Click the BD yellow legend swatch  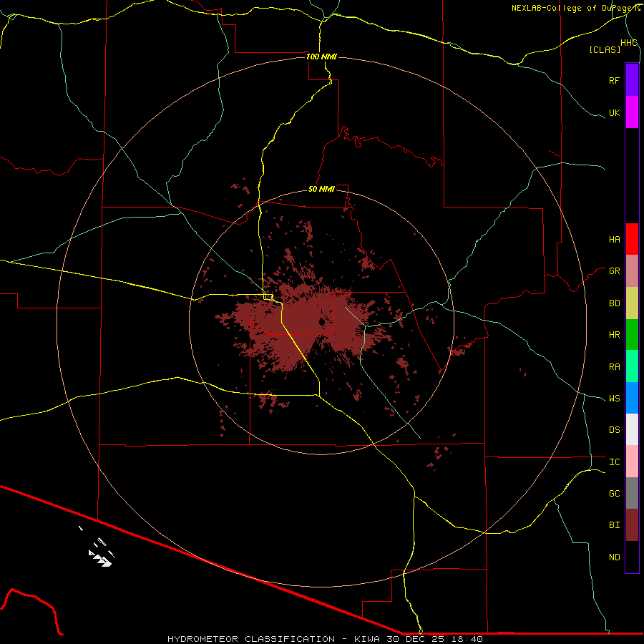point(632,303)
